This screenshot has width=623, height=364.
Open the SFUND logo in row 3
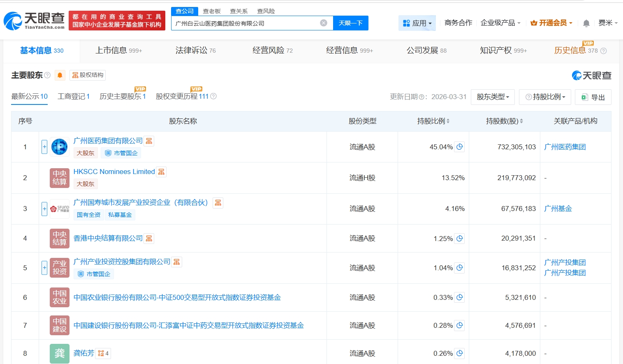[60, 209]
